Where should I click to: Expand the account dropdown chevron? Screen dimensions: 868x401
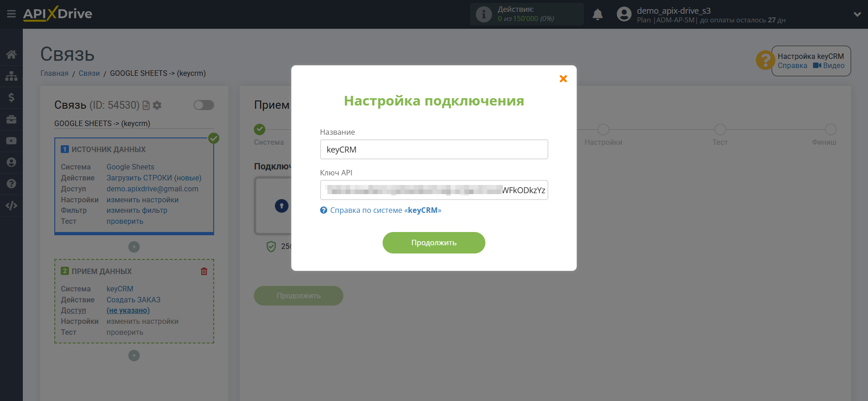(857, 15)
